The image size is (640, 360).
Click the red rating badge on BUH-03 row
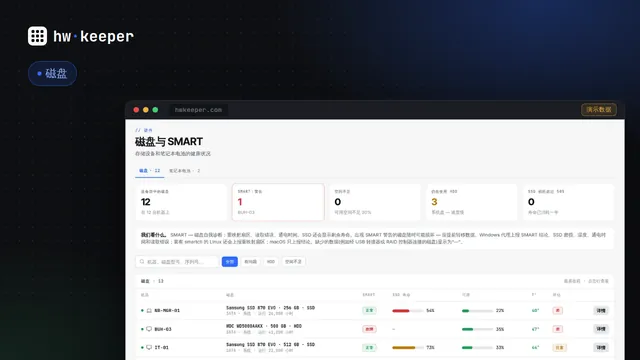(558, 329)
